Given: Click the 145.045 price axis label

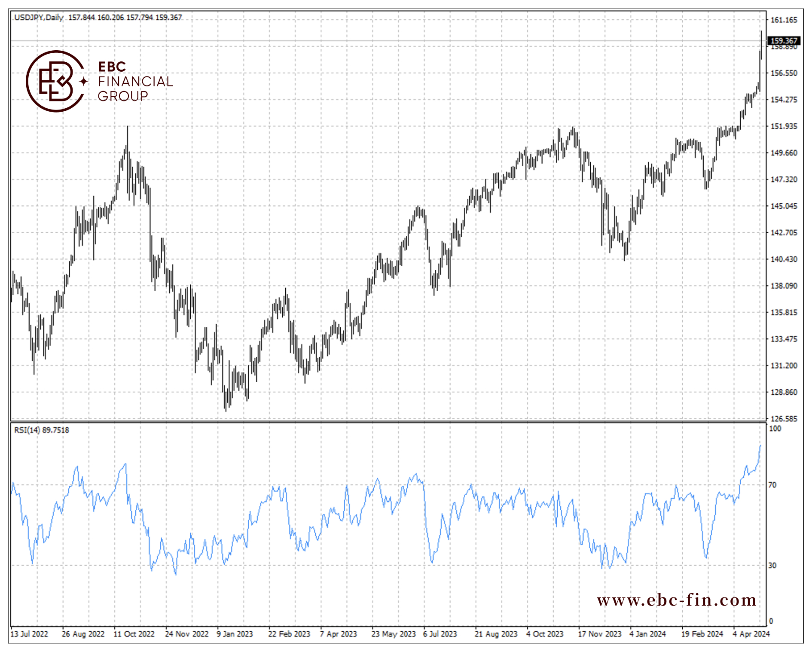Looking at the screenshot, I should click(784, 206).
